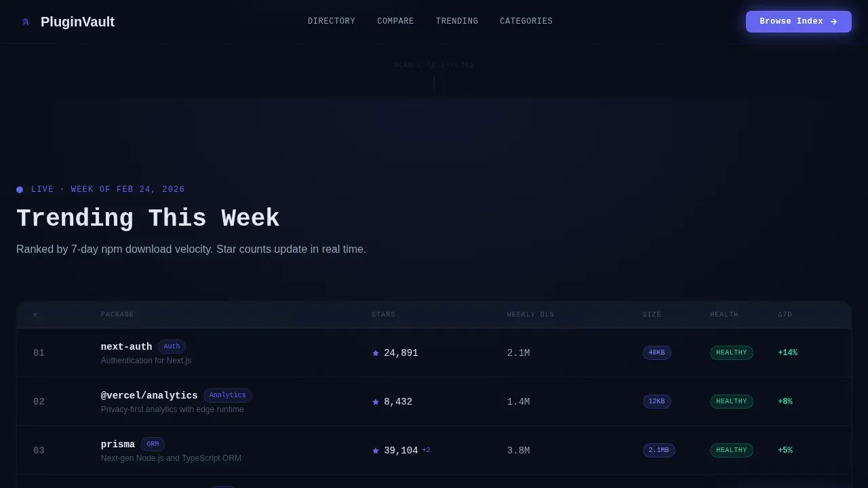The width and height of the screenshot is (868, 488).
Task: Open the next-auth package name
Action: (127, 347)
